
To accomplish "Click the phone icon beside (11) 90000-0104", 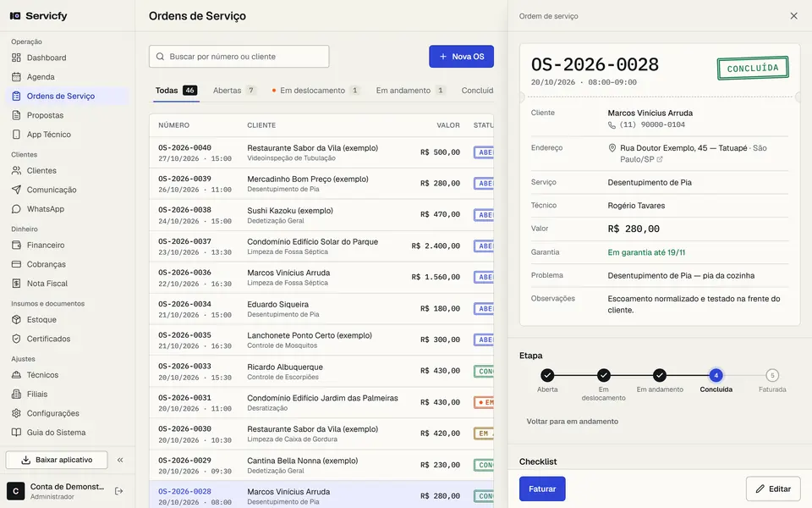I will [612, 125].
